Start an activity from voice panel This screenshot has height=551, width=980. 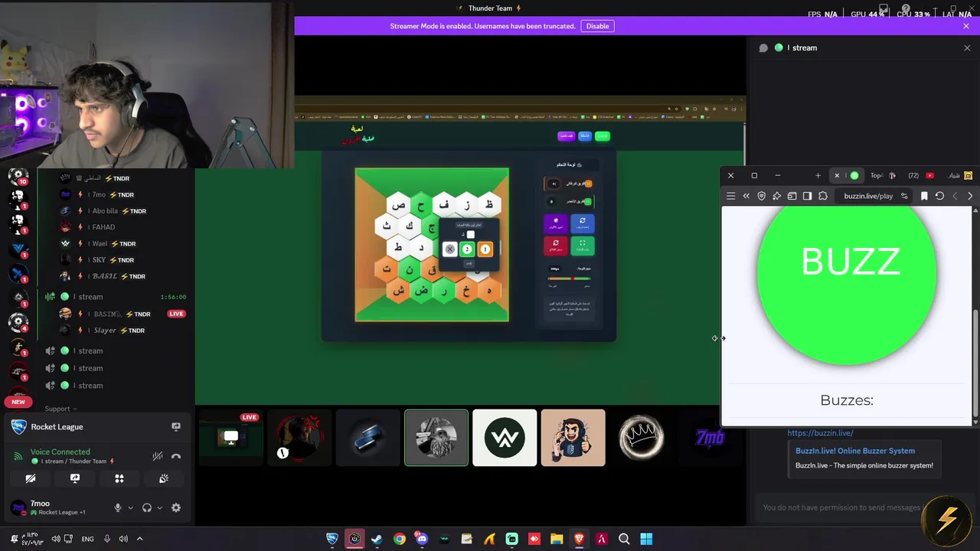click(119, 478)
